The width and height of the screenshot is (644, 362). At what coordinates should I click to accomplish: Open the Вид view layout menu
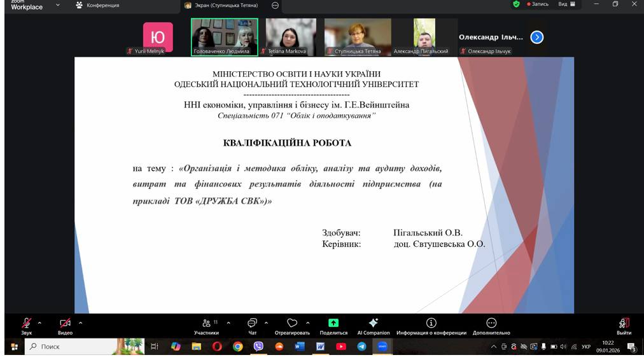(566, 4)
